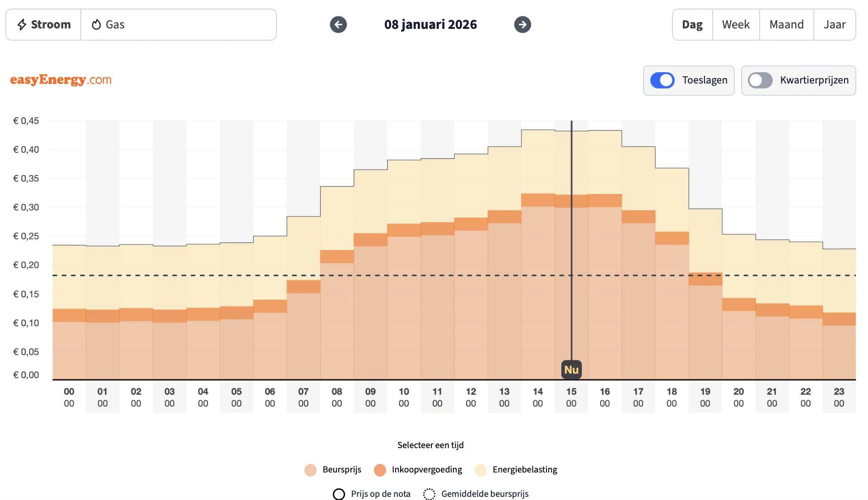Click the Beursprijs legend dot
This screenshot has height=500, width=868.
[x=310, y=470]
